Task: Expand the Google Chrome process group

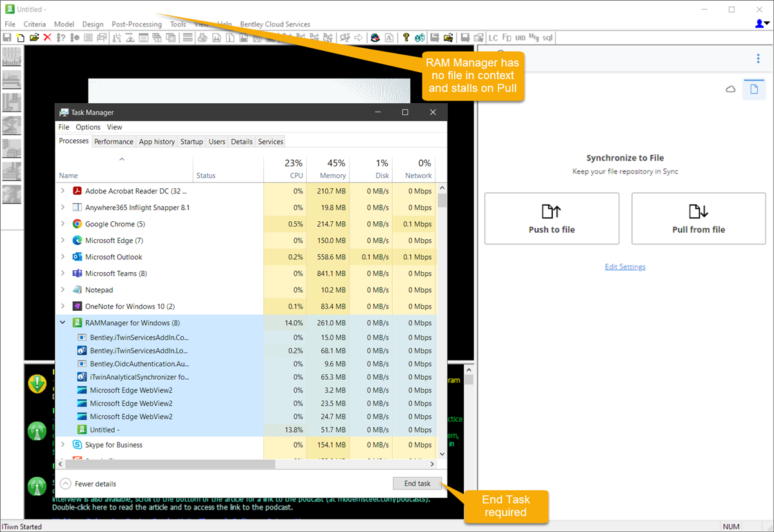Action: pyautogui.click(x=63, y=224)
